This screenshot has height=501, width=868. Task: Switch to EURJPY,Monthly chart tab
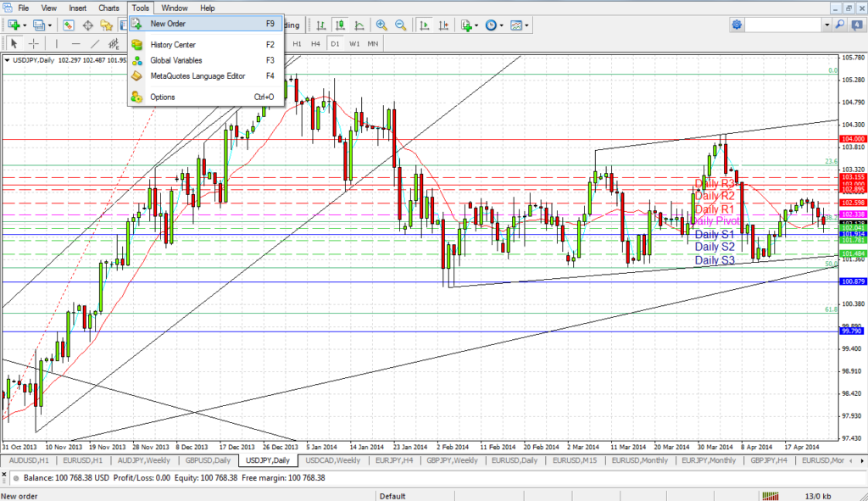pyautogui.click(x=709, y=460)
